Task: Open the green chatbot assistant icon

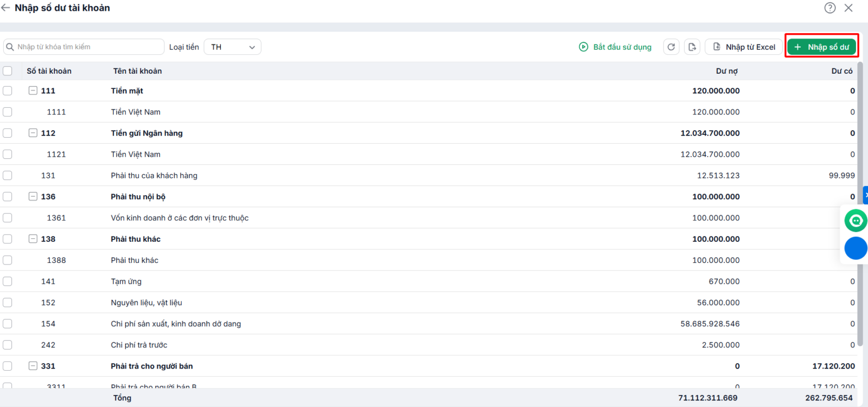Action: pyautogui.click(x=856, y=221)
